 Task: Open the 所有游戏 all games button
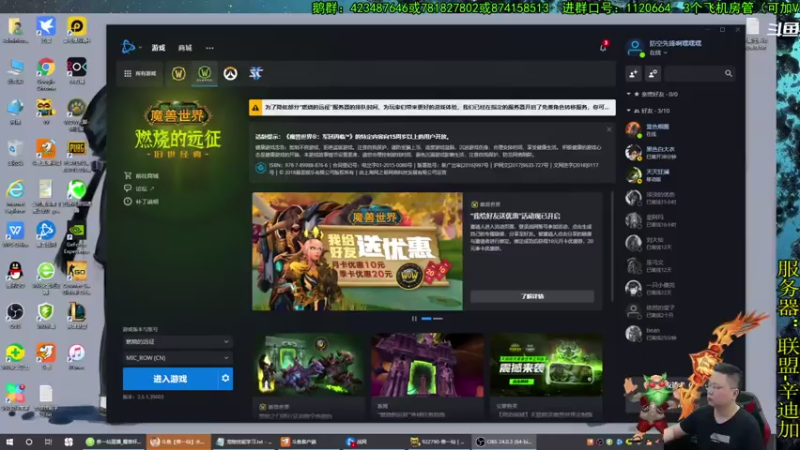[140, 73]
